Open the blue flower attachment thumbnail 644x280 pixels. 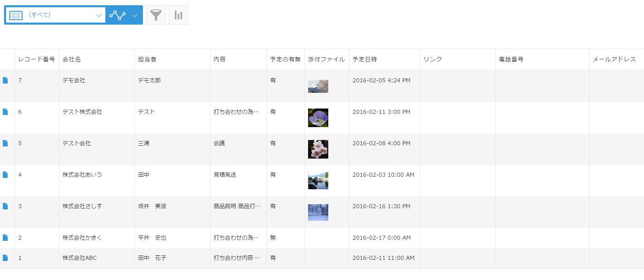pos(318,118)
